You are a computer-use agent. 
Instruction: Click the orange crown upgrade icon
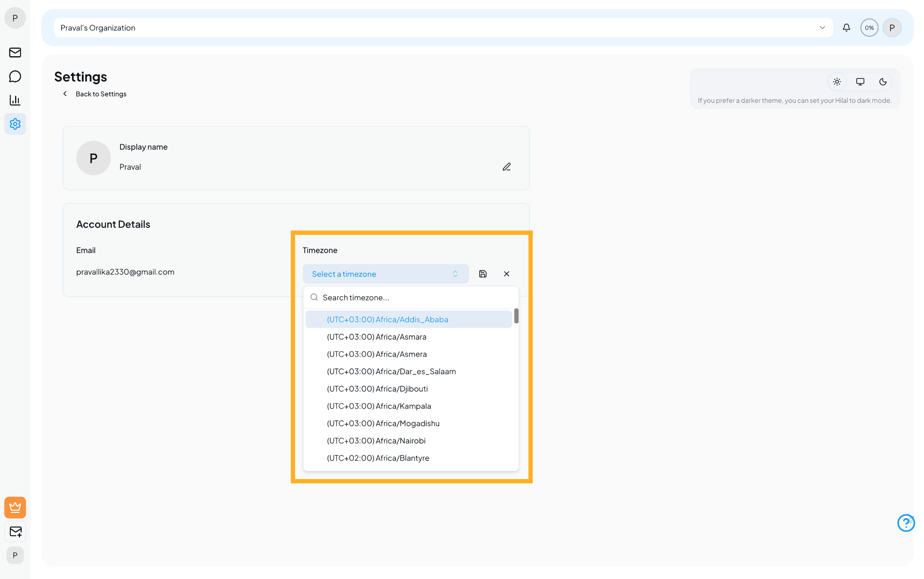[x=15, y=507]
